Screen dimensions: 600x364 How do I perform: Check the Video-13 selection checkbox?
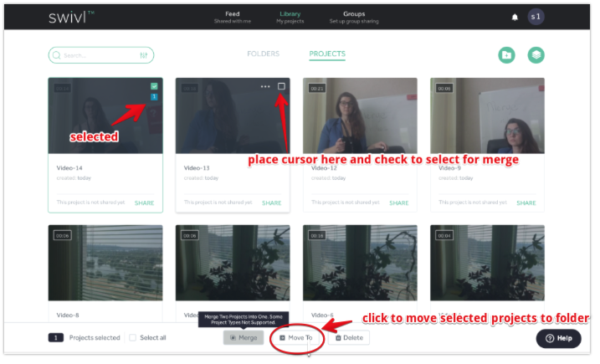point(281,86)
